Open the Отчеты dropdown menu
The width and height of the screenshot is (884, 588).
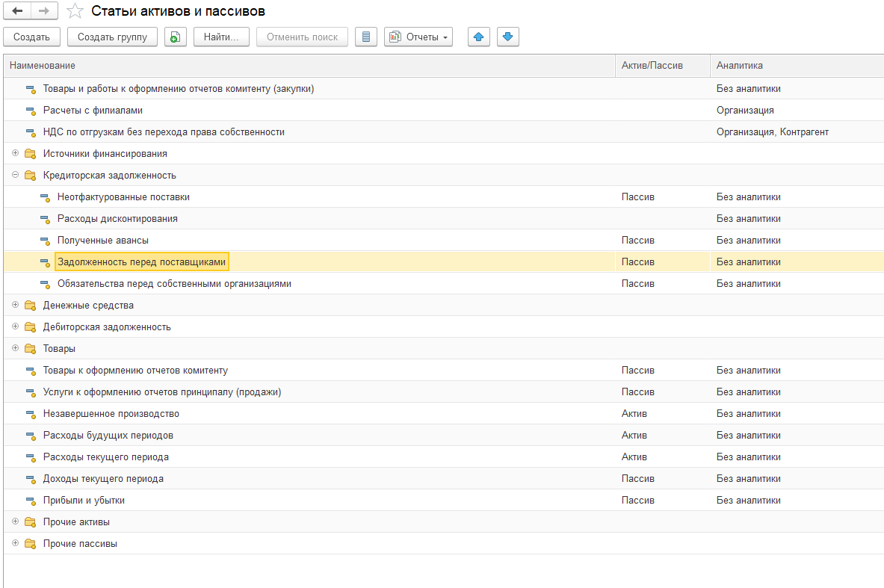(x=418, y=37)
